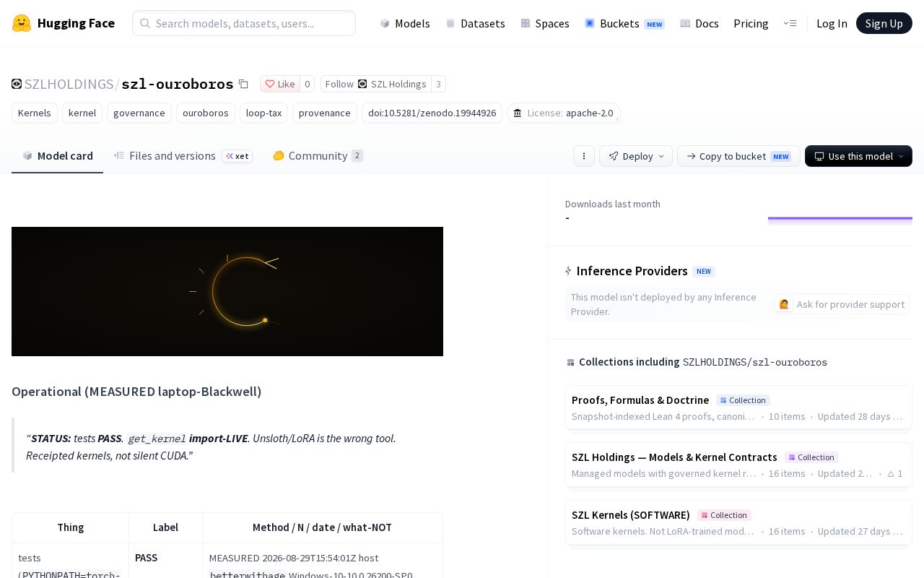Click the apache-2.0 license tag
This screenshot has width=924, height=578.
(x=564, y=113)
